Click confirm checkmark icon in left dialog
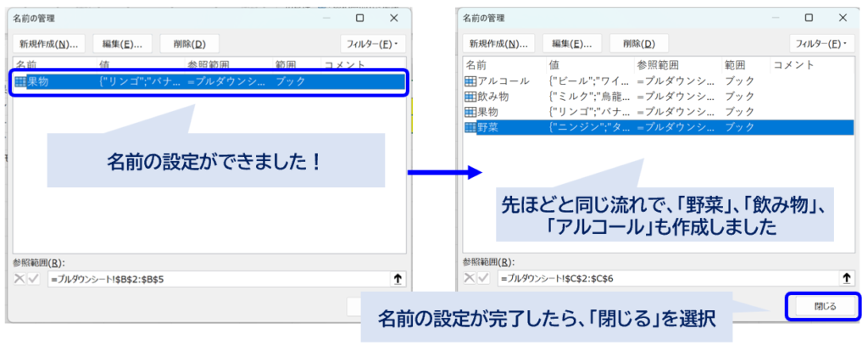Screen dimensions: 868x345 coord(33,279)
